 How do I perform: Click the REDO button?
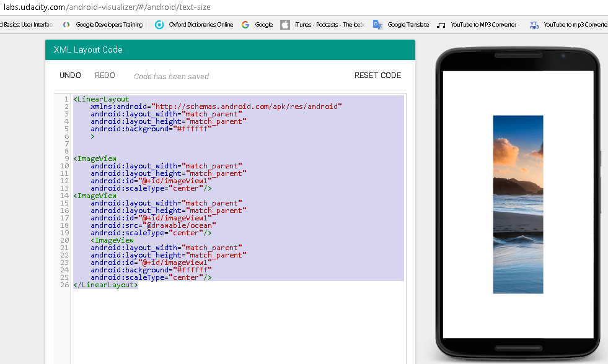pos(105,76)
